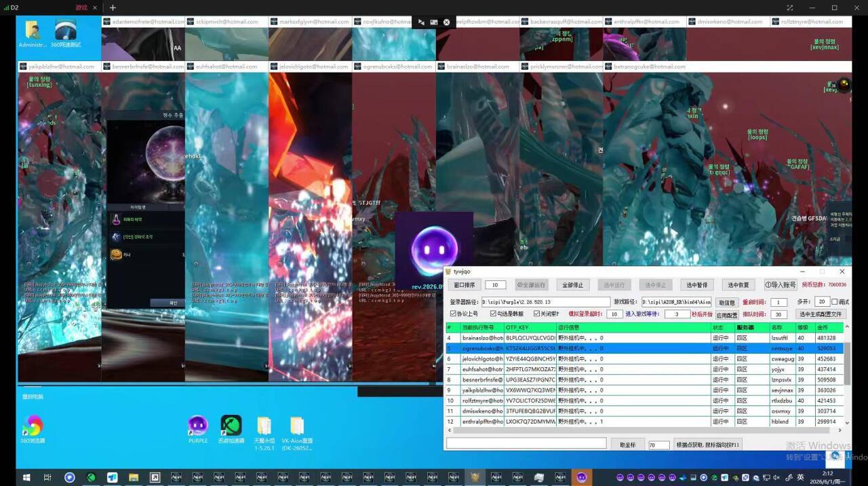
Task: Click the 应用配置 button
Action: [727, 314]
